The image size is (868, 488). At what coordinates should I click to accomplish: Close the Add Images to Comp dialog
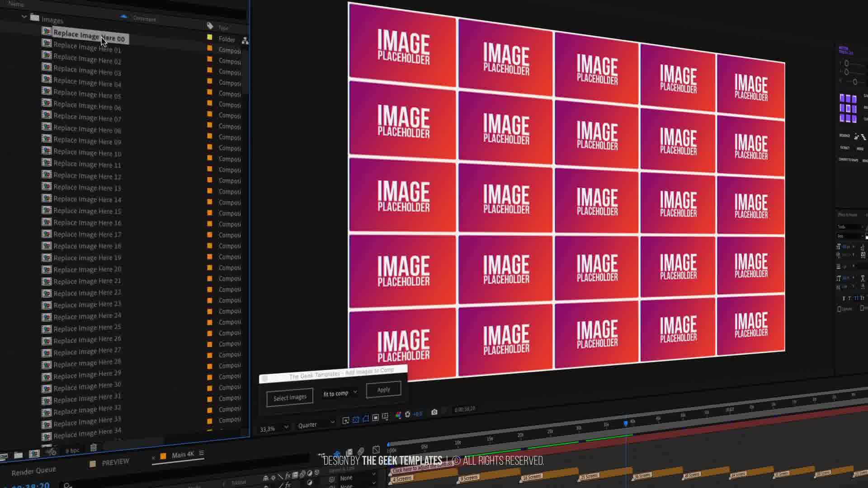click(265, 378)
